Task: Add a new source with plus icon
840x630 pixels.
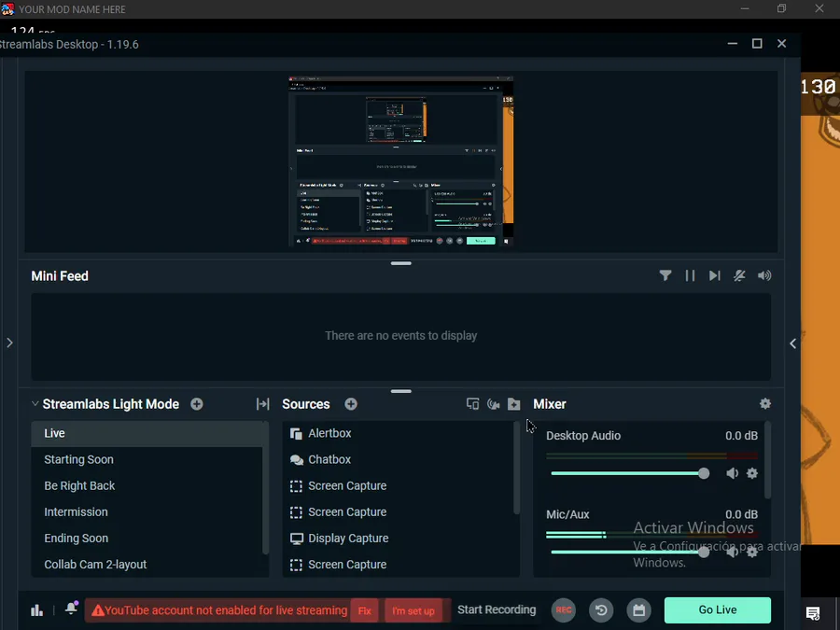Action: click(351, 404)
